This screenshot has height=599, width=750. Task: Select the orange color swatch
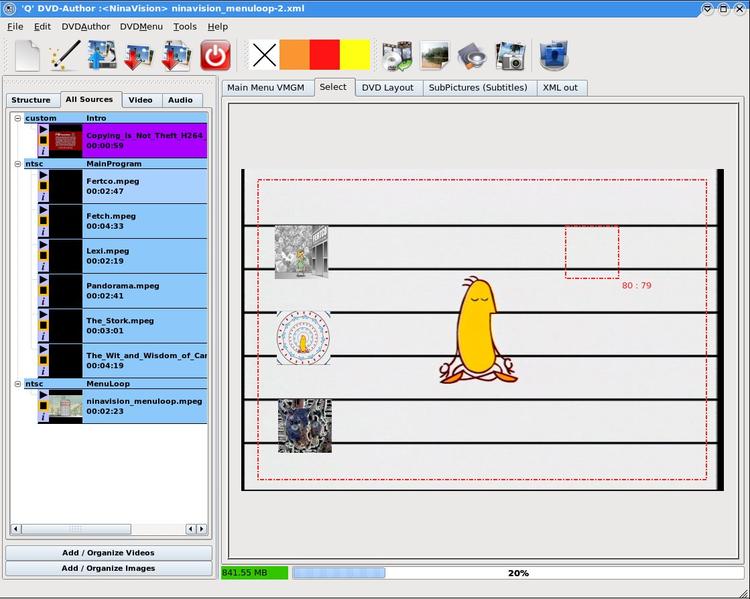point(295,55)
